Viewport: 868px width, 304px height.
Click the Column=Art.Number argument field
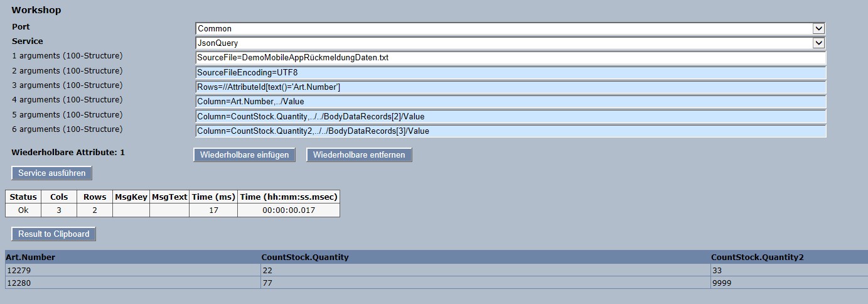[511, 101]
